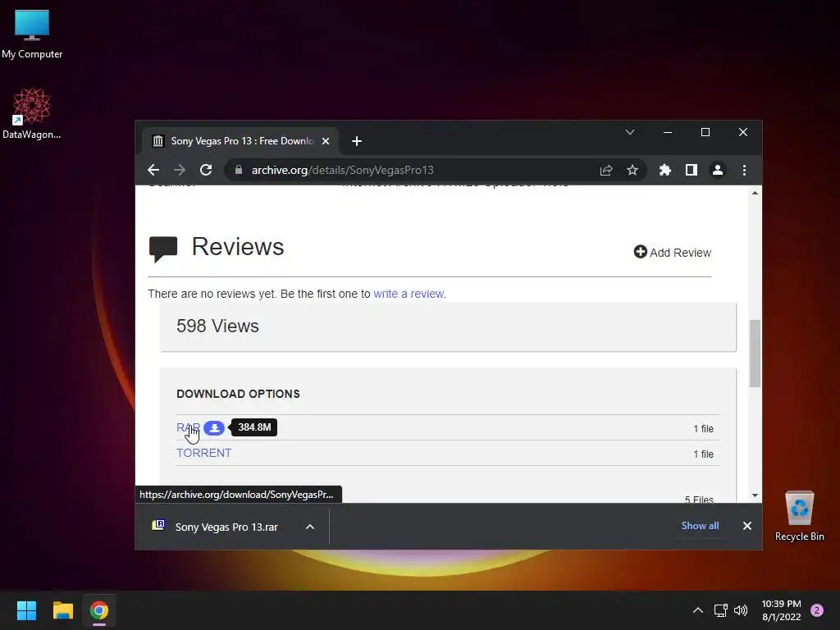Expand the download item's chevron menu
The image size is (840, 630).
tap(309, 527)
